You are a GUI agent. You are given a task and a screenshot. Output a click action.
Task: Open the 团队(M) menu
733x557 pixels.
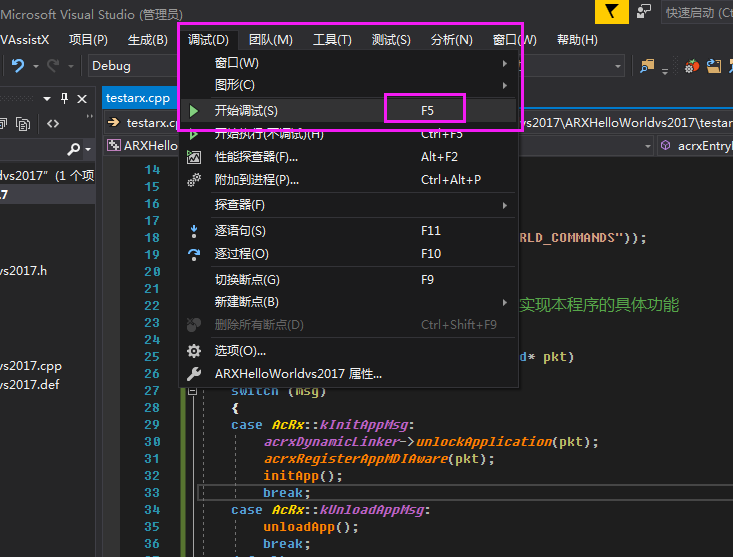point(271,40)
